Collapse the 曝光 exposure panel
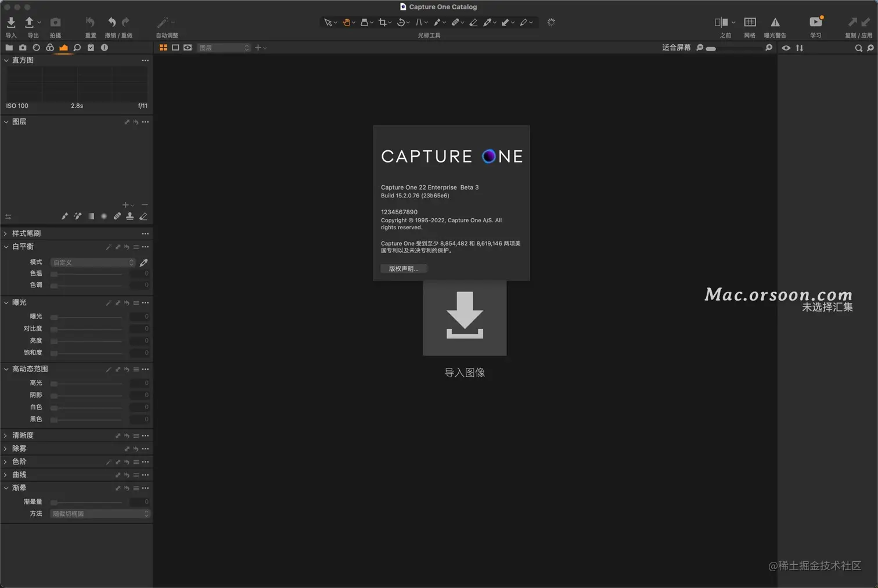Image resolution: width=878 pixels, height=588 pixels. click(x=6, y=302)
